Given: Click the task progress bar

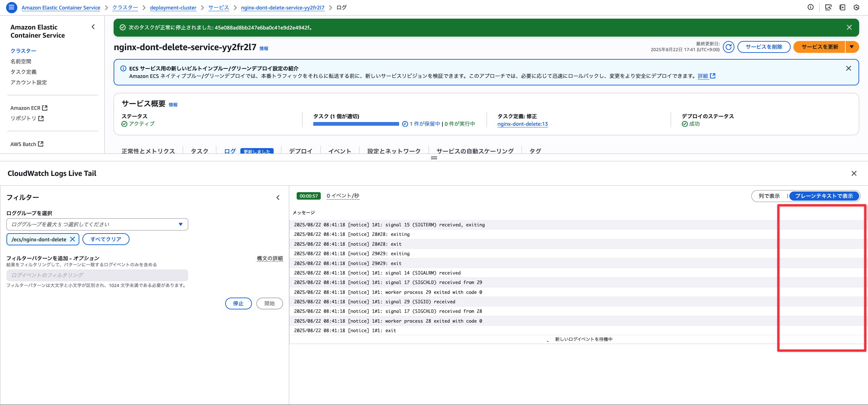Looking at the screenshot, I should click(356, 124).
